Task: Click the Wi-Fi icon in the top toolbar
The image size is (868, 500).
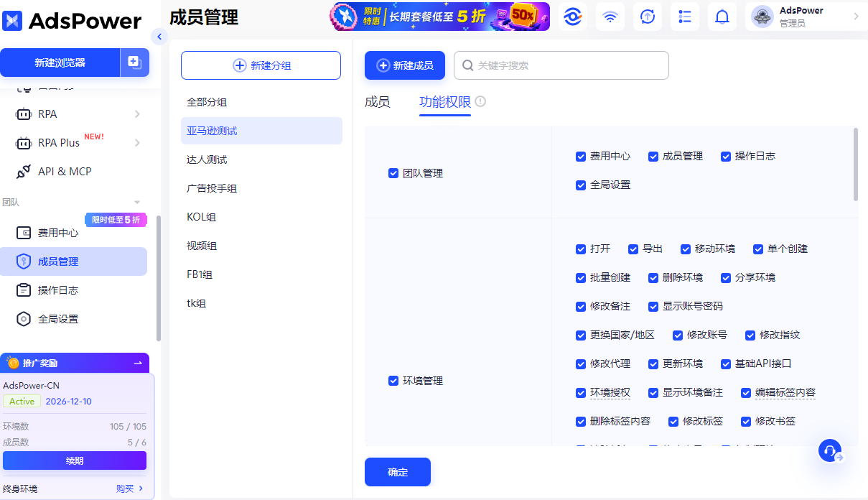Action: [610, 17]
